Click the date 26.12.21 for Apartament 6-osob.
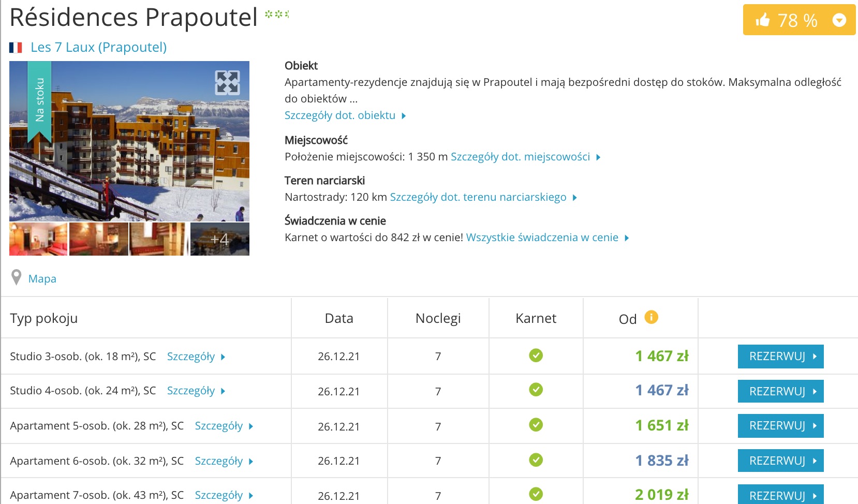 pyautogui.click(x=339, y=461)
